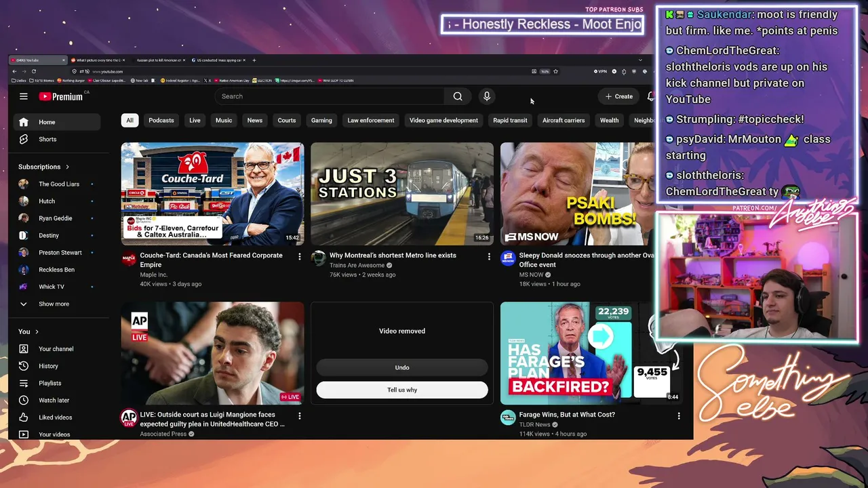Start voice search with the microphone
Image resolution: width=868 pixels, height=488 pixels.
tap(486, 96)
